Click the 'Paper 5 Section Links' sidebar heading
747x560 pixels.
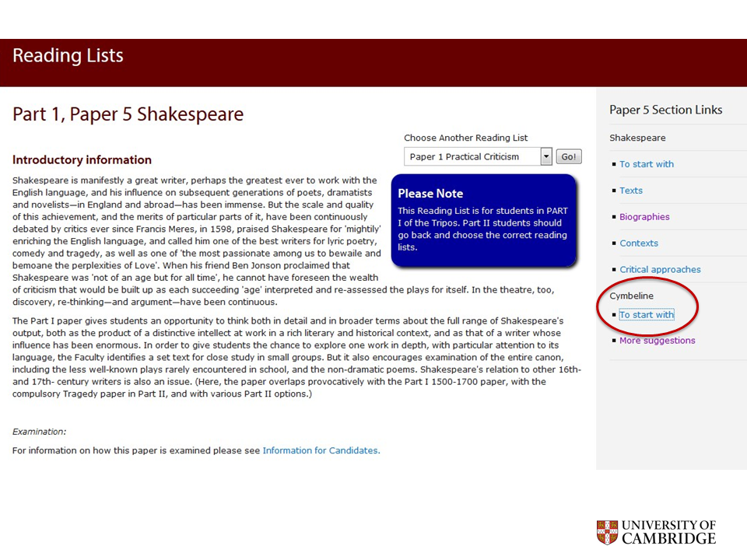pos(665,110)
